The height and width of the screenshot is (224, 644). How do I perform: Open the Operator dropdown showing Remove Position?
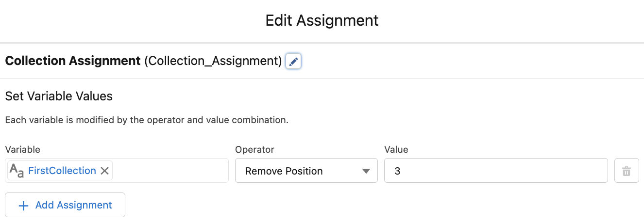pos(306,171)
